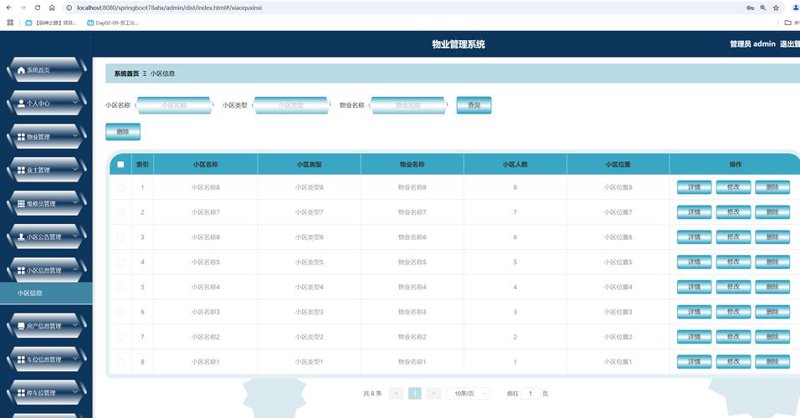
Task: Open all bookmarks folder icon
Action: 788,22
